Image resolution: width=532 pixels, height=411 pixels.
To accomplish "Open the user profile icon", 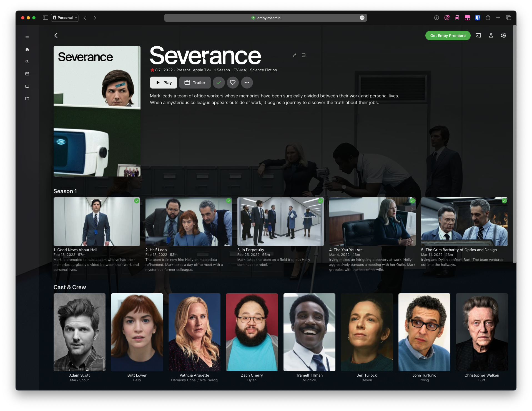I will [491, 36].
